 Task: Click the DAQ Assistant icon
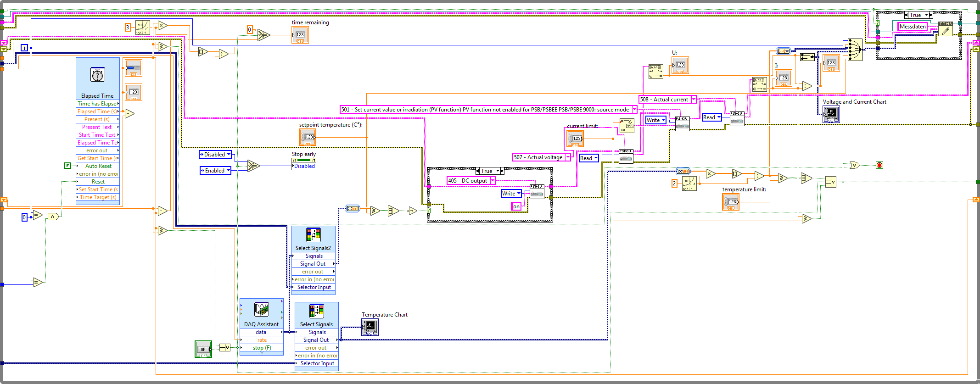pyautogui.click(x=262, y=309)
